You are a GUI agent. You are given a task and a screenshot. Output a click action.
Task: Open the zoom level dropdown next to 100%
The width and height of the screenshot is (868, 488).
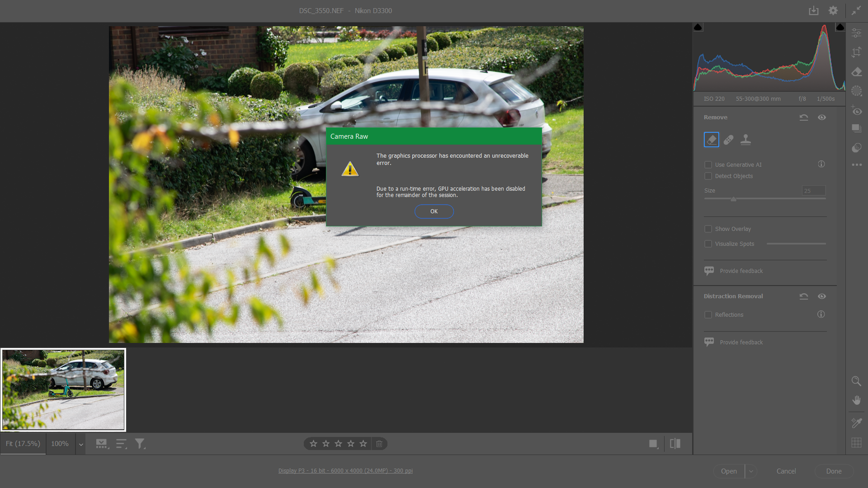pos(80,444)
